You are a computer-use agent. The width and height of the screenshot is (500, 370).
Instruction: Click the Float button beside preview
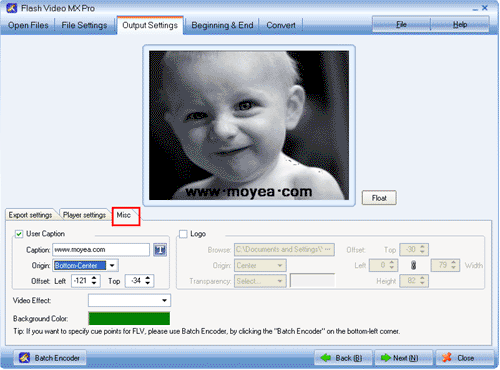[x=379, y=198]
